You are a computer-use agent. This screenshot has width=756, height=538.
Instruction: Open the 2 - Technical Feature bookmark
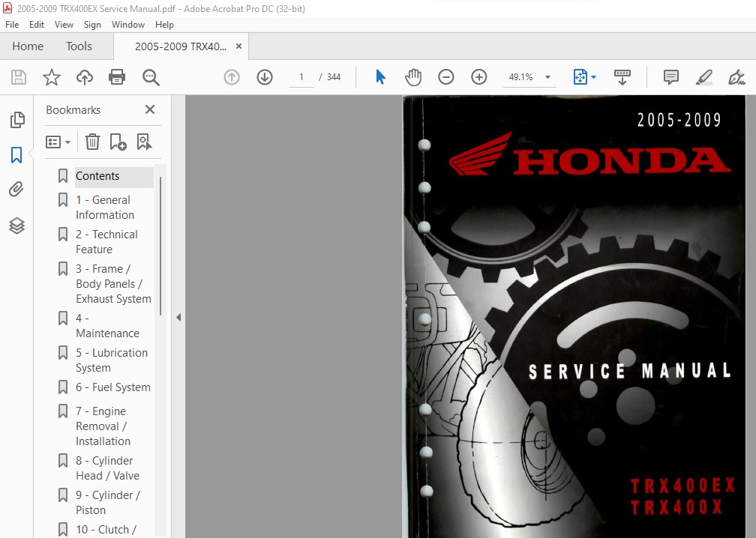106,242
